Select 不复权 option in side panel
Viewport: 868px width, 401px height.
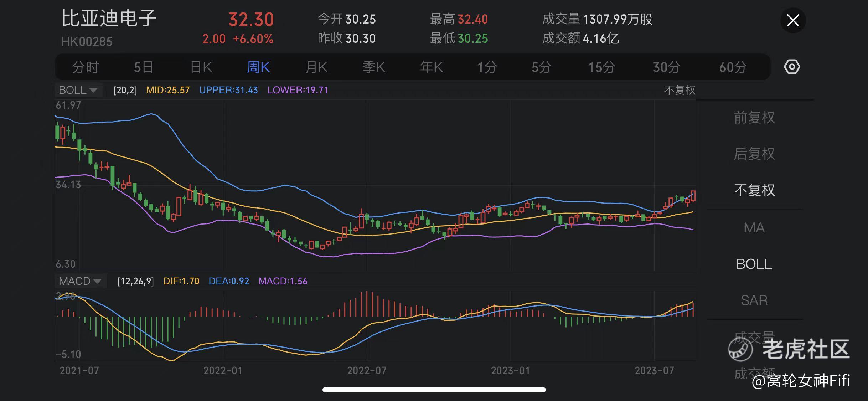[754, 190]
